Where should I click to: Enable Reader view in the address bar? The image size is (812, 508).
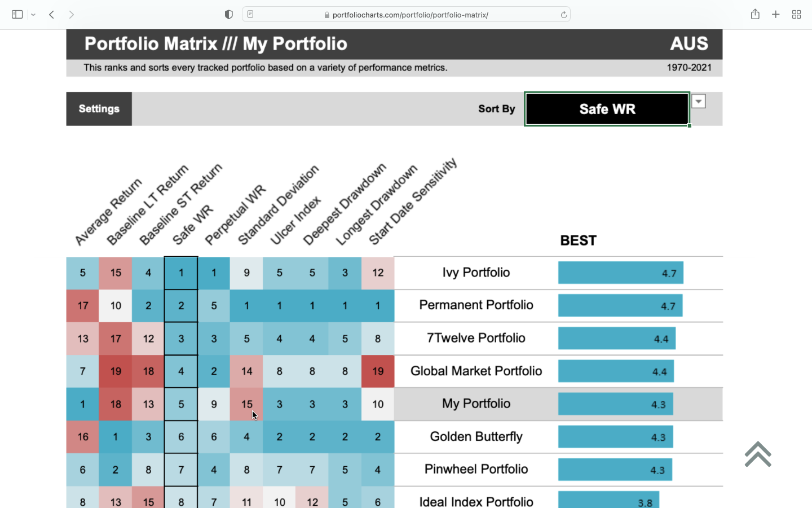pyautogui.click(x=250, y=15)
